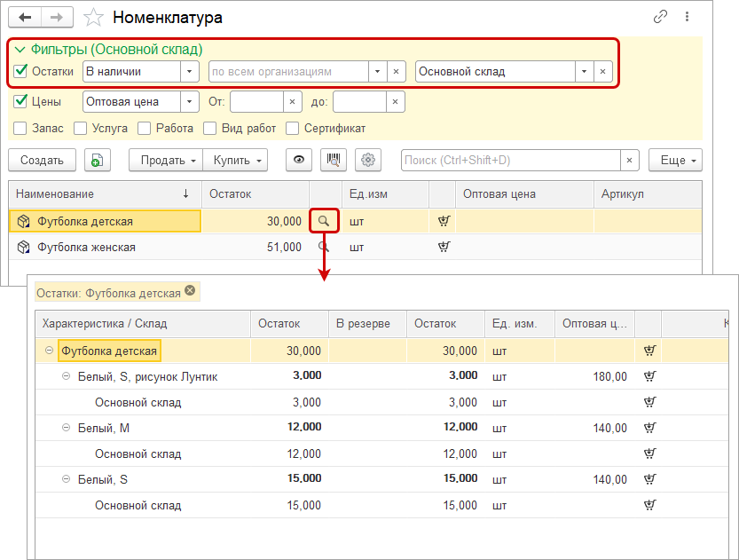The height and width of the screenshot is (560, 739).
Task: Open the Оптовая цена price type dropdown
Action: tap(190, 102)
